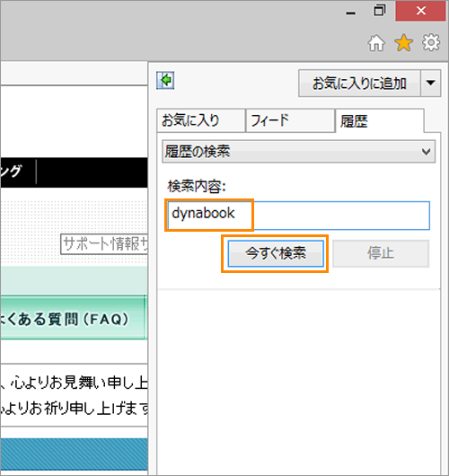Viewport: 449px width, 476px height.
Task: Click the 今すぐ検索 button
Action: tap(276, 253)
